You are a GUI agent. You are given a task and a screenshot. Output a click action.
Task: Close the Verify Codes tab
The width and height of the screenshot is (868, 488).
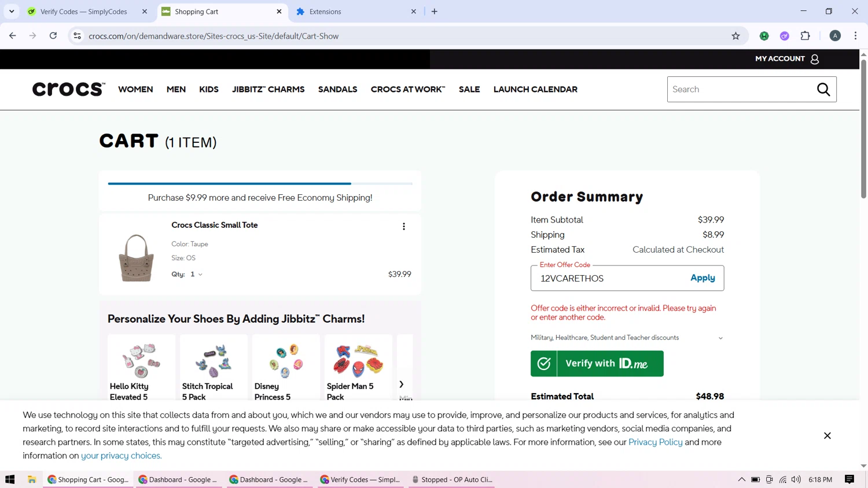coord(145,12)
